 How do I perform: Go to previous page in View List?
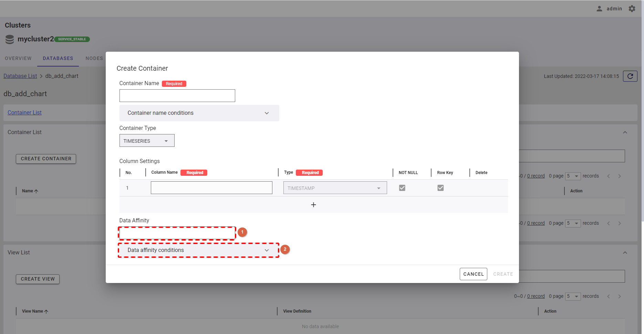click(x=609, y=296)
